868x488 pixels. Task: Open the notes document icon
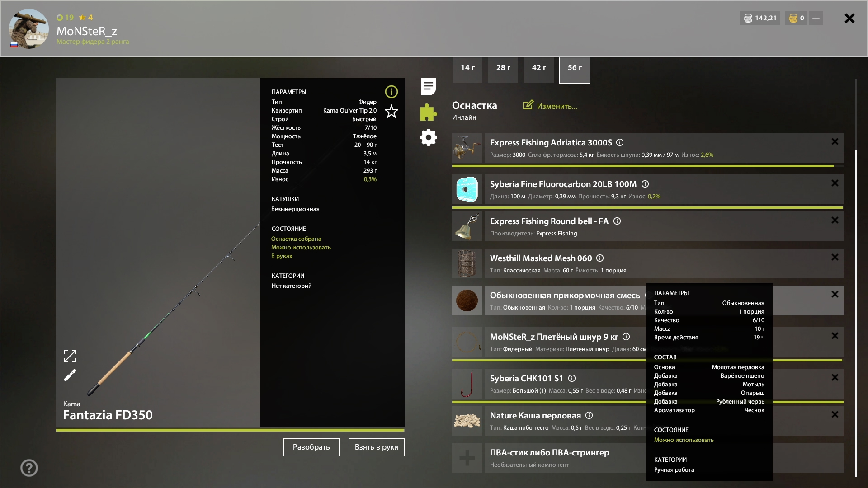point(428,87)
